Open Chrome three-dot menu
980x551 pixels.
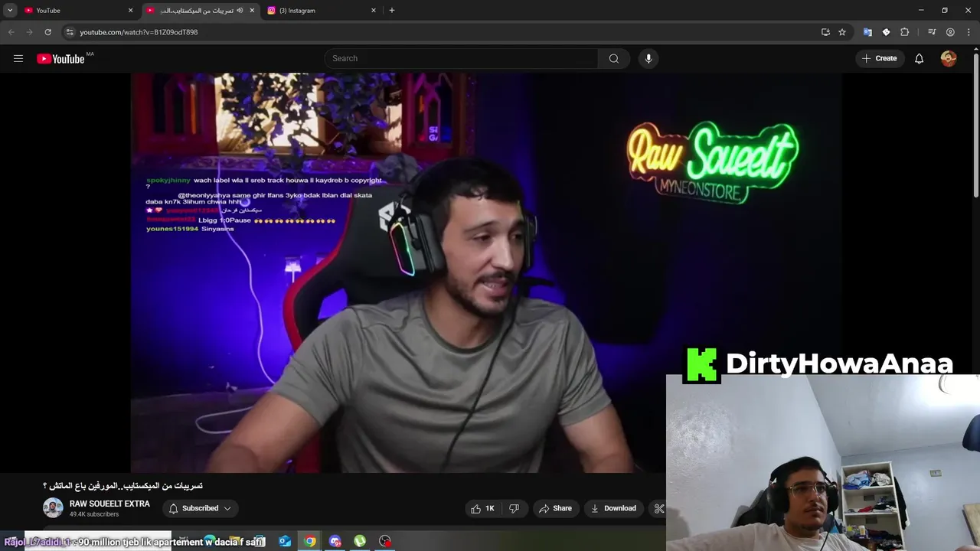click(968, 32)
